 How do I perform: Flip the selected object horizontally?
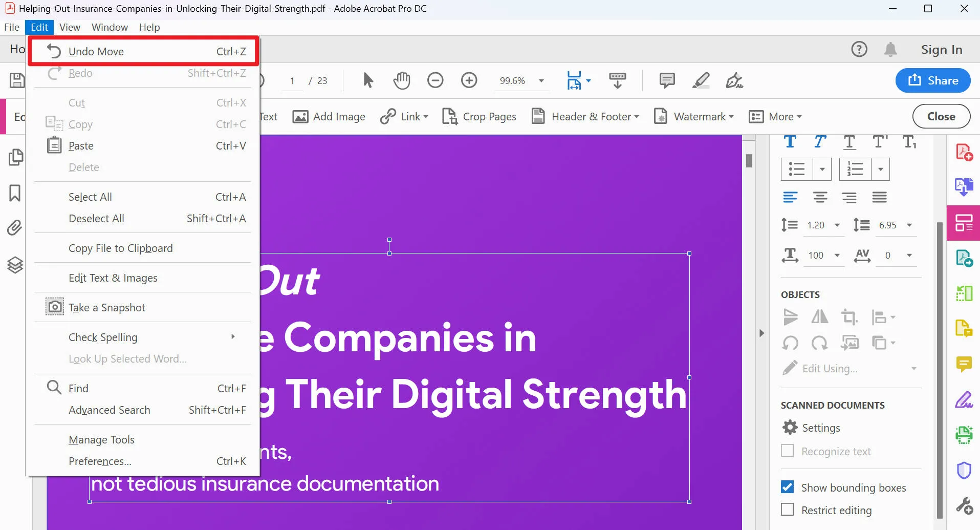click(819, 317)
